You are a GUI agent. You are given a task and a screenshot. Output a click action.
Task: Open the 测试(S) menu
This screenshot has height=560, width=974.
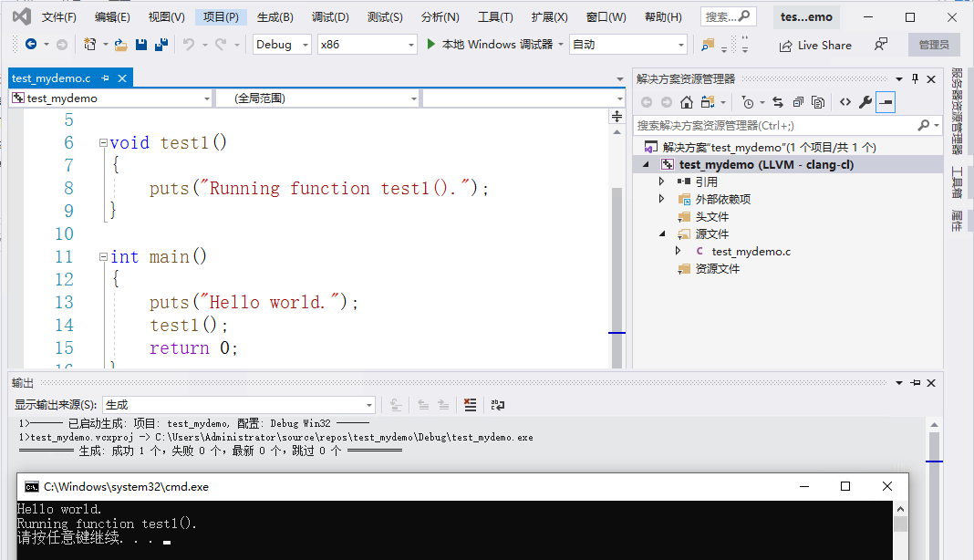tap(385, 16)
